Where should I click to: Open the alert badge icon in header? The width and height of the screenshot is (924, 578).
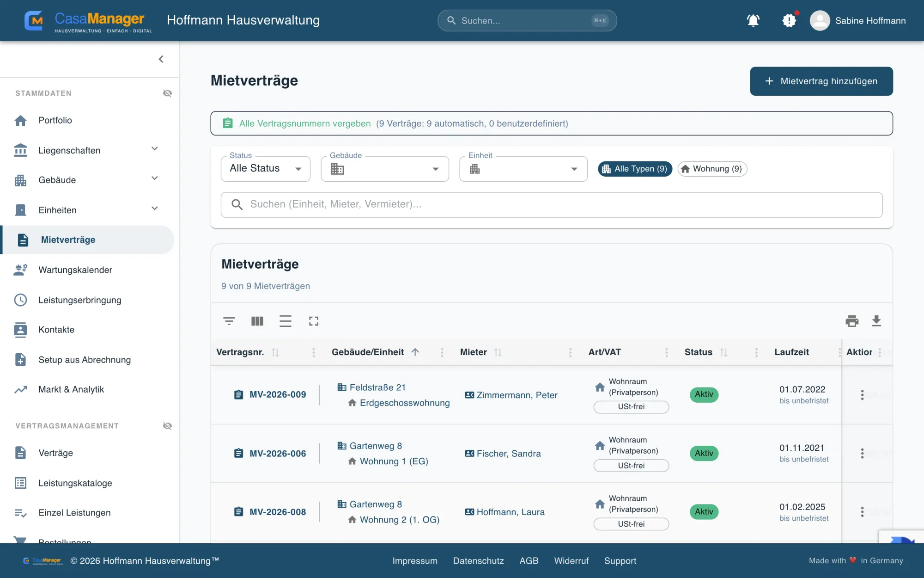tap(789, 20)
